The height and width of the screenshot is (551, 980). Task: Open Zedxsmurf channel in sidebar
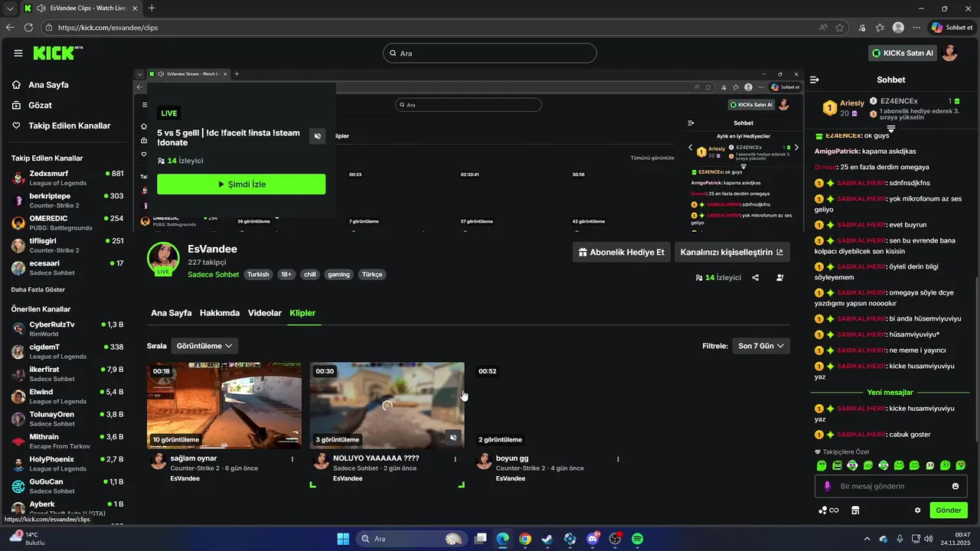click(x=67, y=178)
